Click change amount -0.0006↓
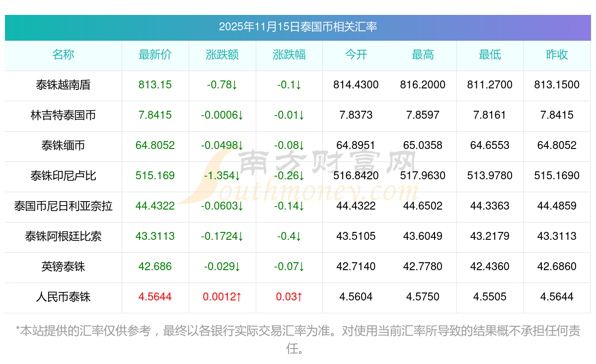 coord(222,115)
